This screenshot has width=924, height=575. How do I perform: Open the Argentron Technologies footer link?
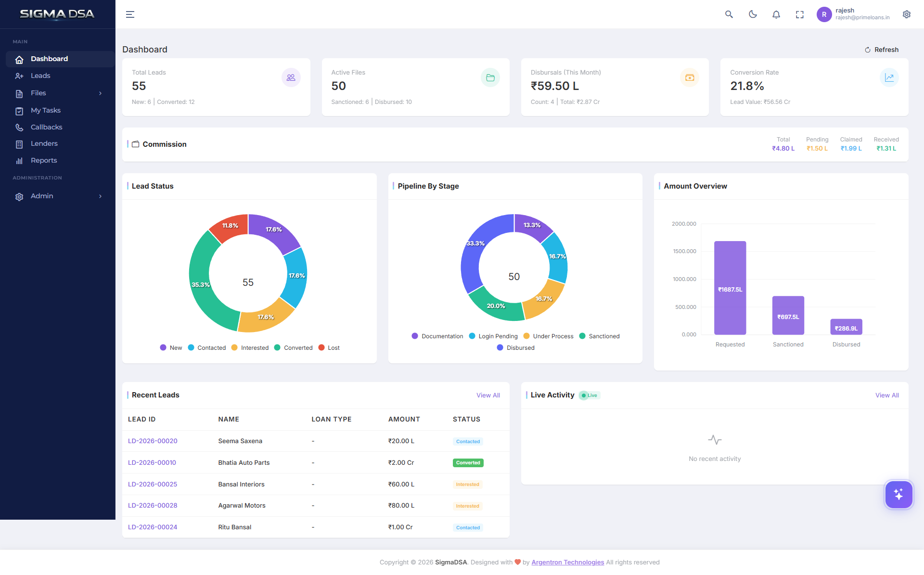[568, 562]
